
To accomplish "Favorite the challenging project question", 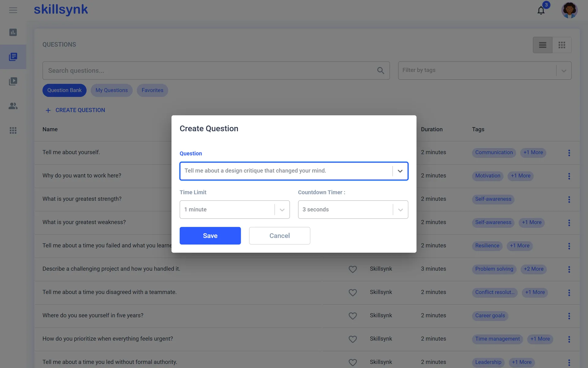I will pos(353,269).
